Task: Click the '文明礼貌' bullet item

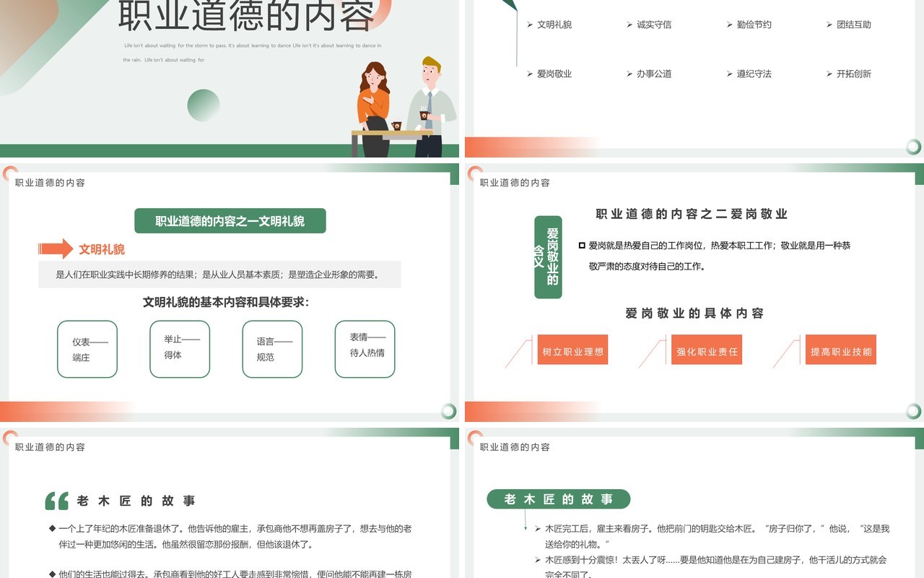Action: tap(549, 25)
